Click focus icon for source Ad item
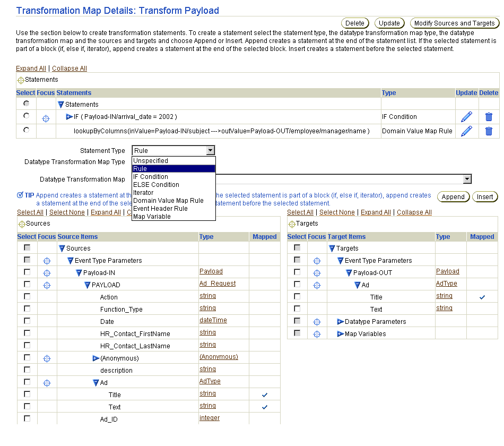The width and height of the screenshot is (504, 446). click(x=47, y=383)
